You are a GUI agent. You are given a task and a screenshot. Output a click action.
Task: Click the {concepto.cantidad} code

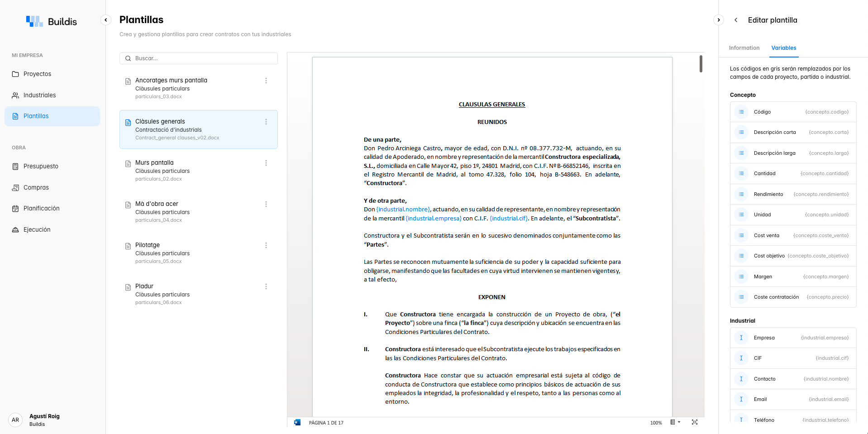825,173
